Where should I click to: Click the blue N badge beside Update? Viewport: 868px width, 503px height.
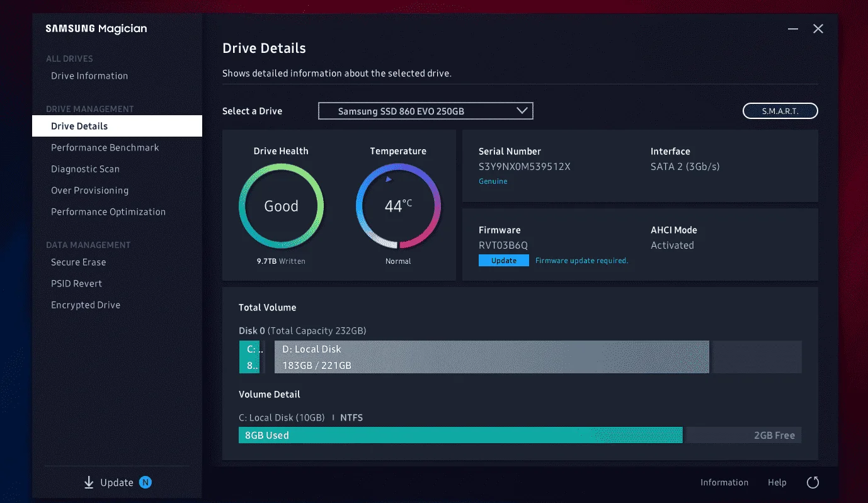pos(146,483)
